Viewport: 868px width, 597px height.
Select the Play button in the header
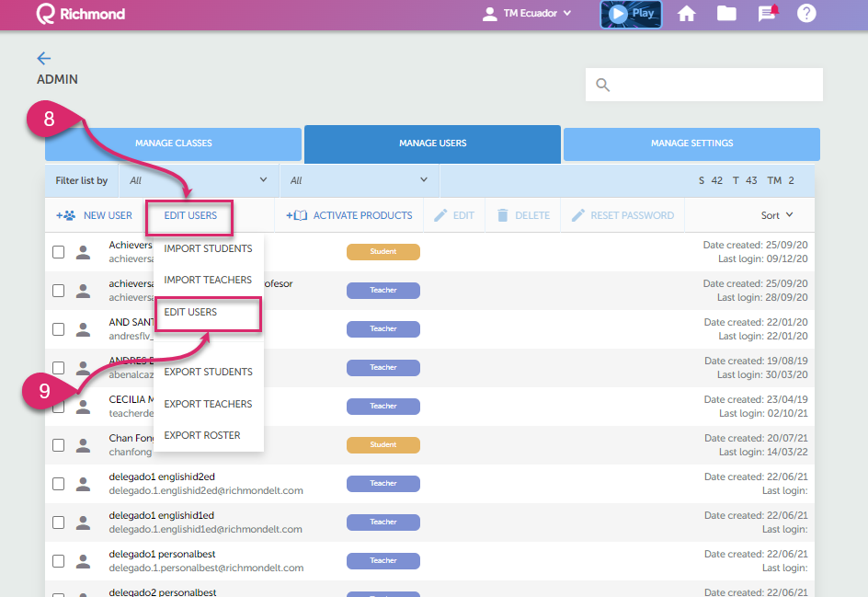point(630,15)
